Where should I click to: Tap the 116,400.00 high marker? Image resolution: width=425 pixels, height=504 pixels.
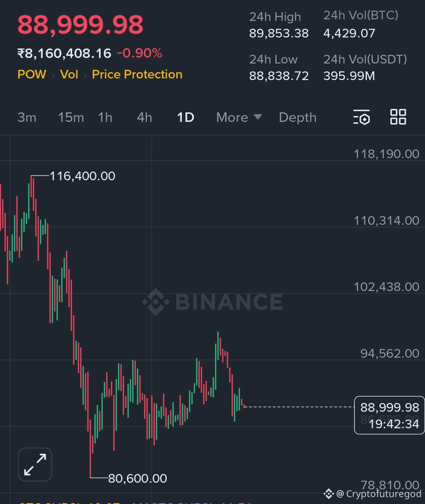(x=82, y=176)
